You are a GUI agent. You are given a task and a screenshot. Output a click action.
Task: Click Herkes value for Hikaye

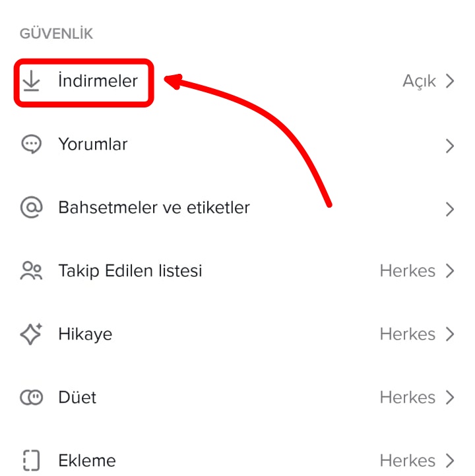(407, 334)
